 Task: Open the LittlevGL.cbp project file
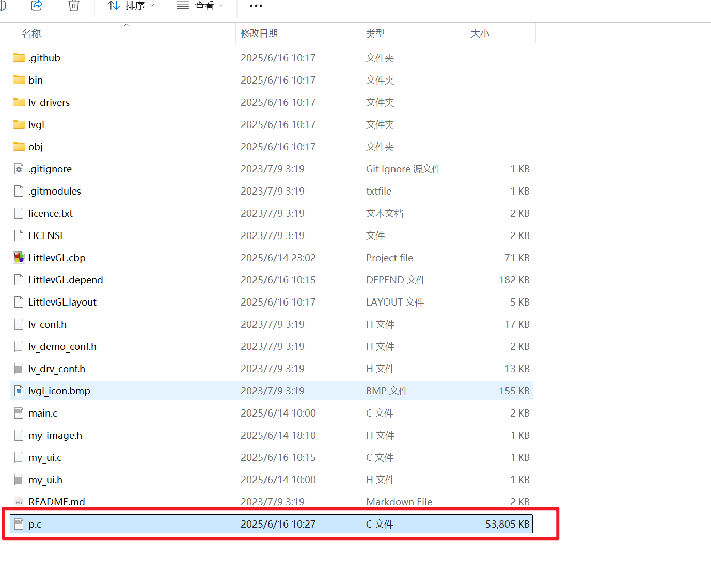(x=57, y=258)
